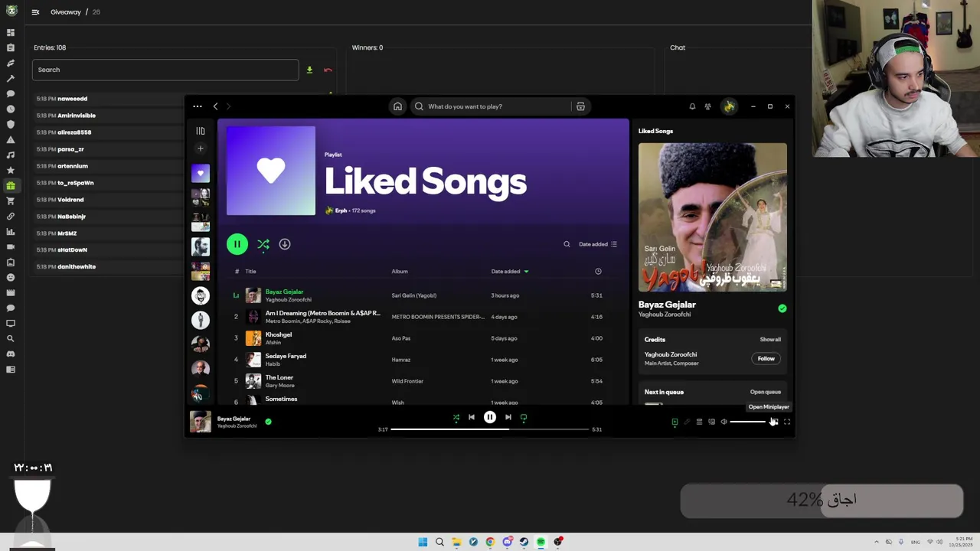Sort by duration clock column
The height and width of the screenshot is (551, 980).
(x=598, y=271)
